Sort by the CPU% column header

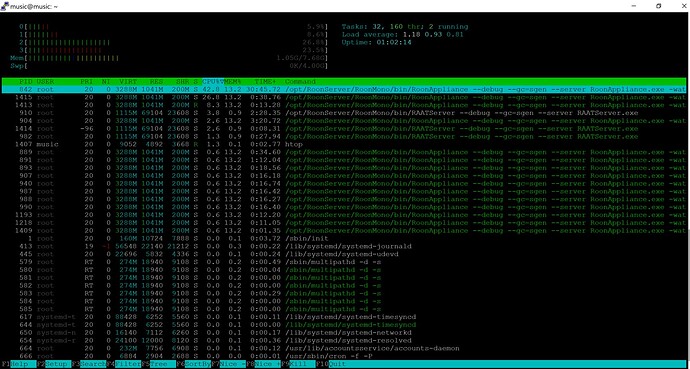tap(213, 82)
